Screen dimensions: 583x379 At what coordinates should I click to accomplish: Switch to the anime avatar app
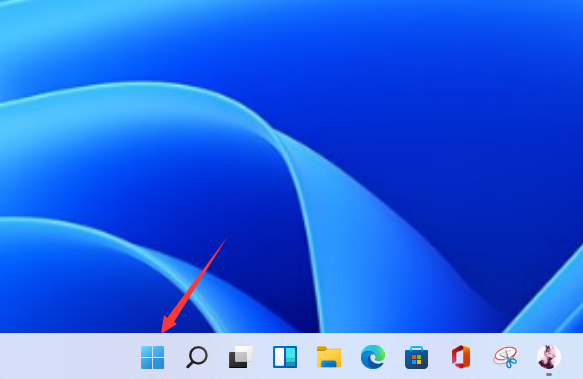tap(549, 357)
